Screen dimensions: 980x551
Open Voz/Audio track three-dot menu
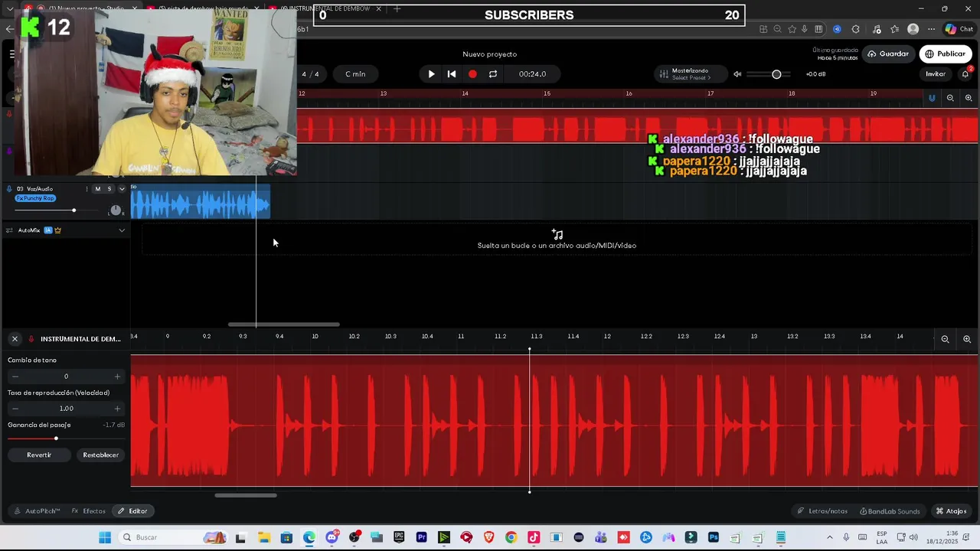tap(87, 189)
